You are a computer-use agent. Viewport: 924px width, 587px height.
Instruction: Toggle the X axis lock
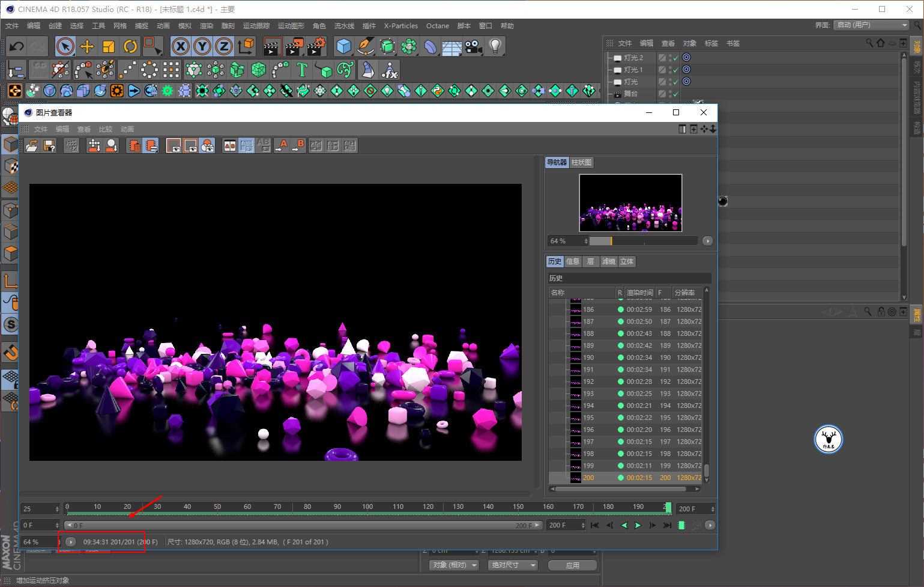point(180,47)
